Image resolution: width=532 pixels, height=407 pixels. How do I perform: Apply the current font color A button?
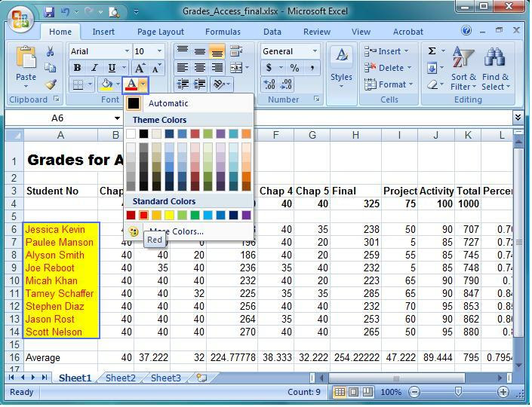[131, 84]
